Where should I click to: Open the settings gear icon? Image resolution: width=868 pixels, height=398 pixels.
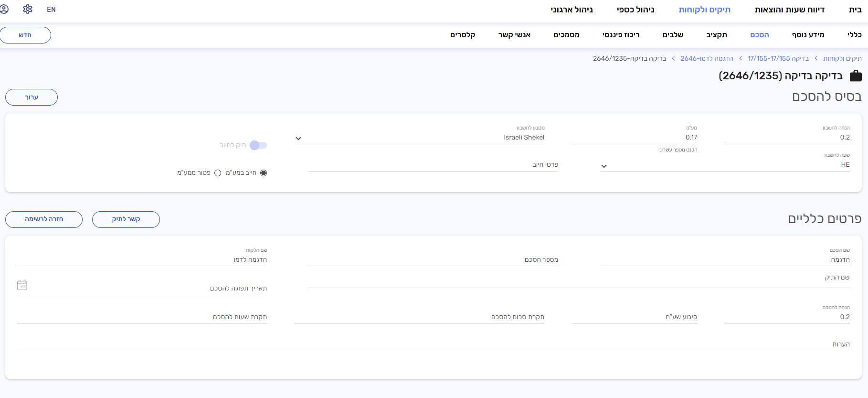(28, 9)
